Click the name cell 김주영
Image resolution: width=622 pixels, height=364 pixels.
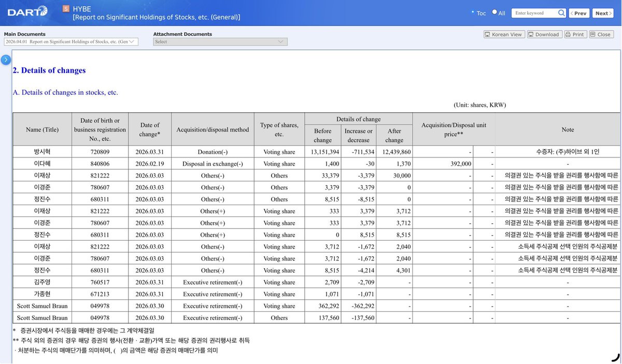(x=42, y=282)
